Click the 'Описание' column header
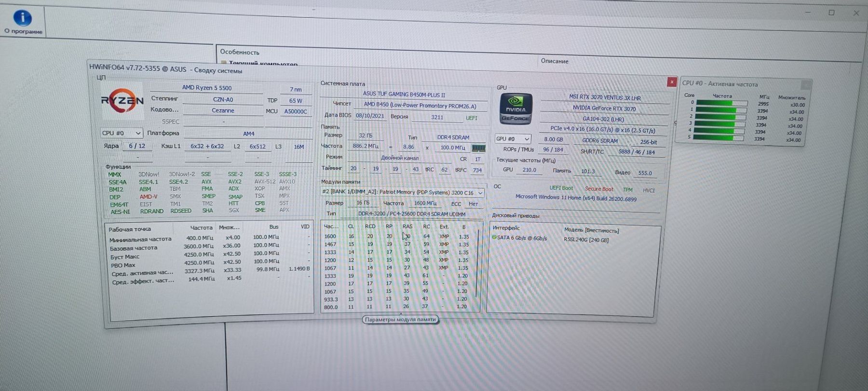 555,61
